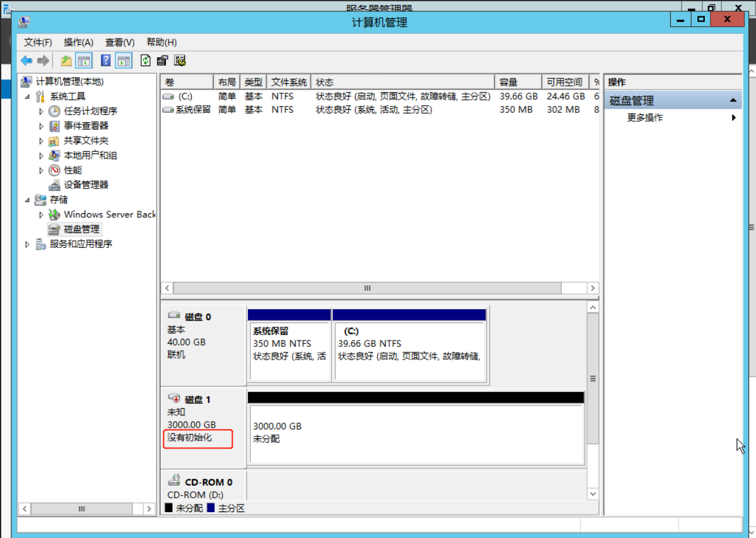Click the disk settings icon in toolbar

click(180, 61)
